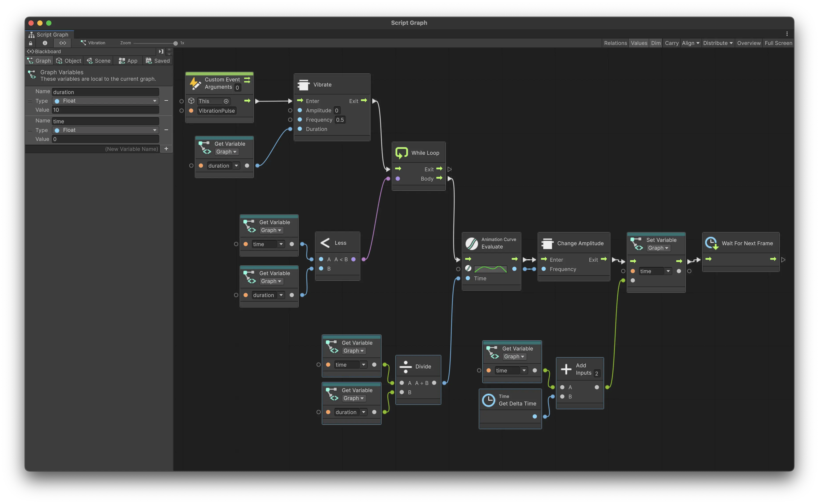Click the Overview button
This screenshot has width=819, height=504.
pyautogui.click(x=749, y=43)
